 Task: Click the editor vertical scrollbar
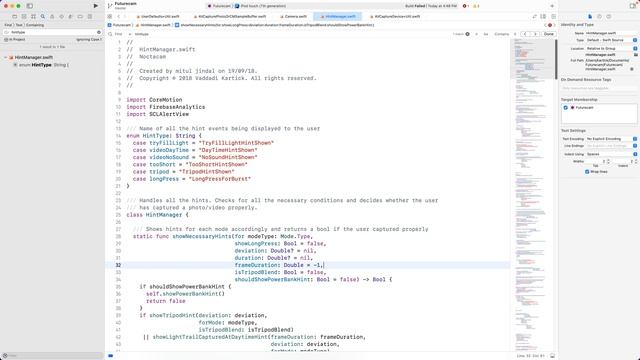pos(556,59)
